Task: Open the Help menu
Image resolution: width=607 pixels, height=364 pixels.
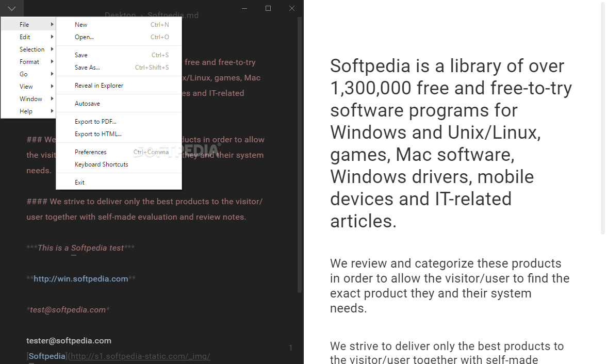Action: (x=28, y=111)
